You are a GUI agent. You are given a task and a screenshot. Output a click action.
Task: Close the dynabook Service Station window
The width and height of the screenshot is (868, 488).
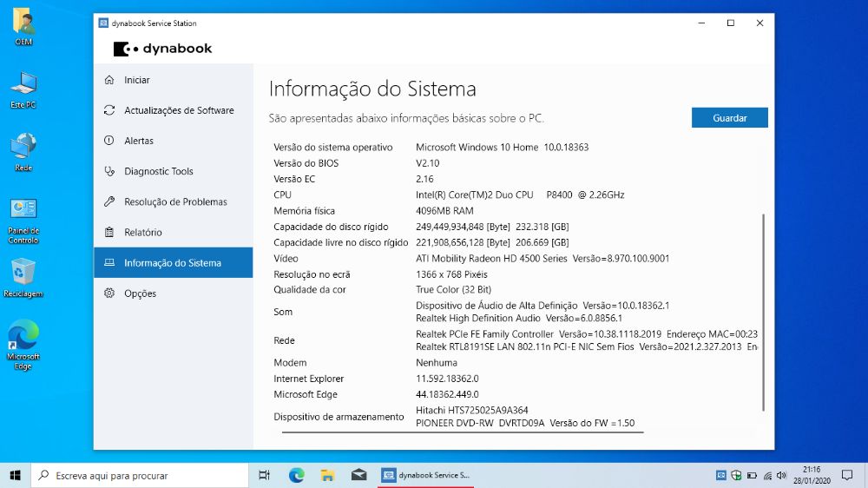pyautogui.click(x=759, y=23)
